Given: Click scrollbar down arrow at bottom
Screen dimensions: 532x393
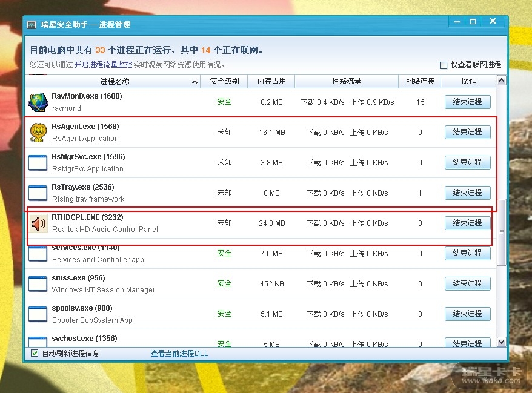Looking at the screenshot, I should click(501, 342).
